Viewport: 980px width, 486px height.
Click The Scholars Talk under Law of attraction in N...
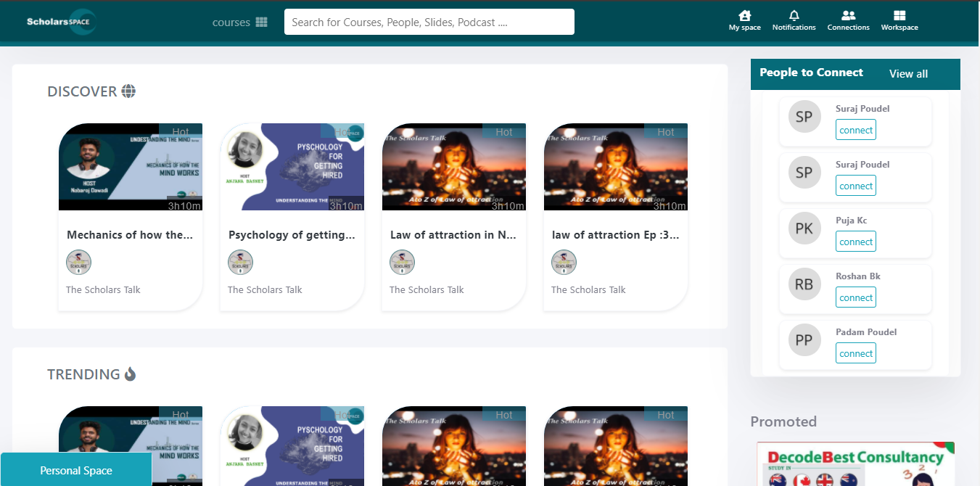[x=427, y=289]
